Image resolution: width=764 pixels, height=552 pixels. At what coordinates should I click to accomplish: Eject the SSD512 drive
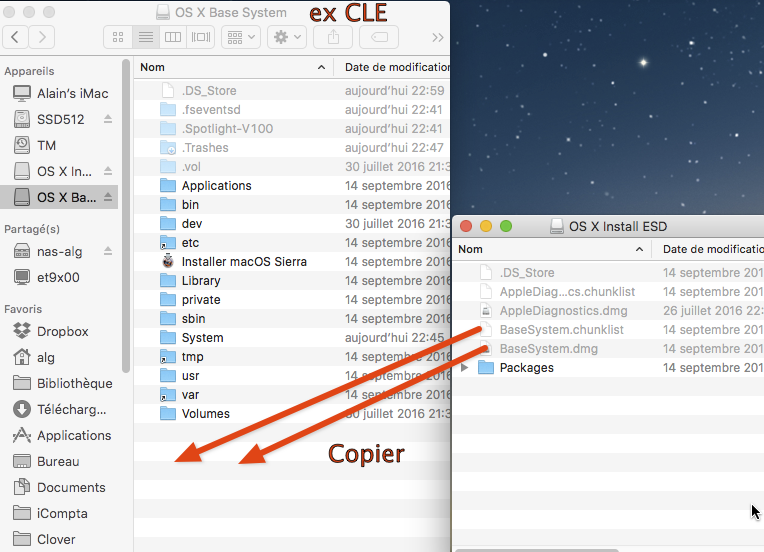coord(108,119)
